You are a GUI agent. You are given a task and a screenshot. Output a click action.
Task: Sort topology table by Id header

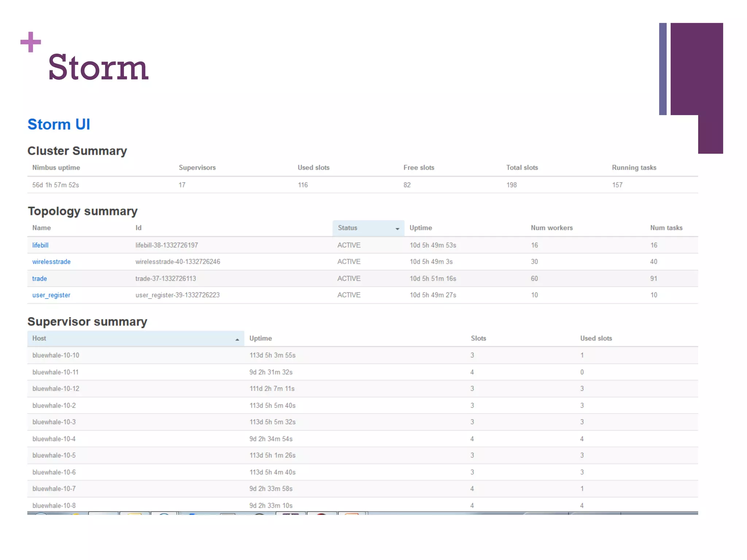[138, 228]
